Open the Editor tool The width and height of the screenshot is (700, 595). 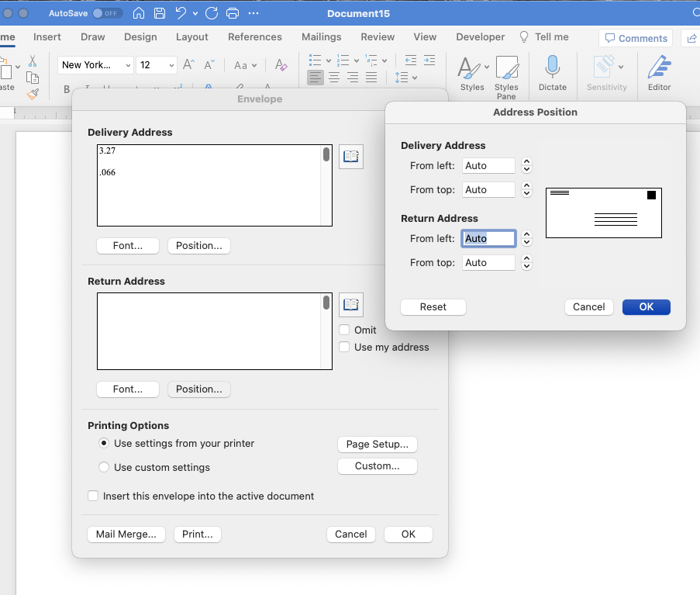(659, 73)
